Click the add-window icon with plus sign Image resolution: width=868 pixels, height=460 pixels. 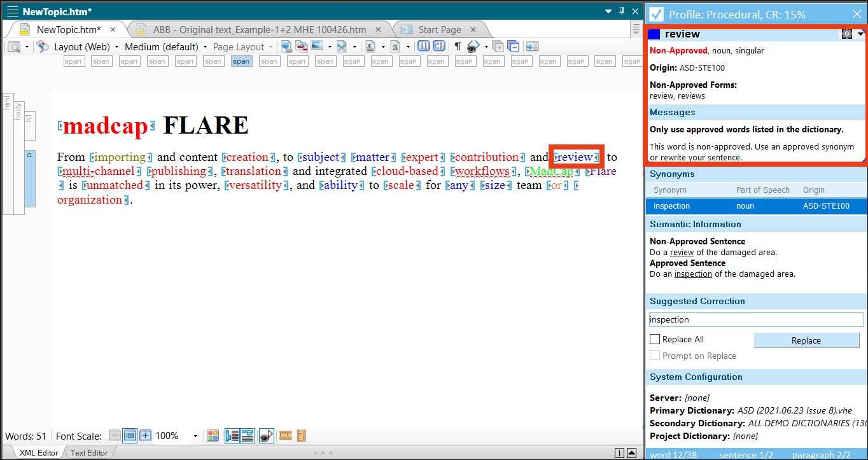point(498,46)
